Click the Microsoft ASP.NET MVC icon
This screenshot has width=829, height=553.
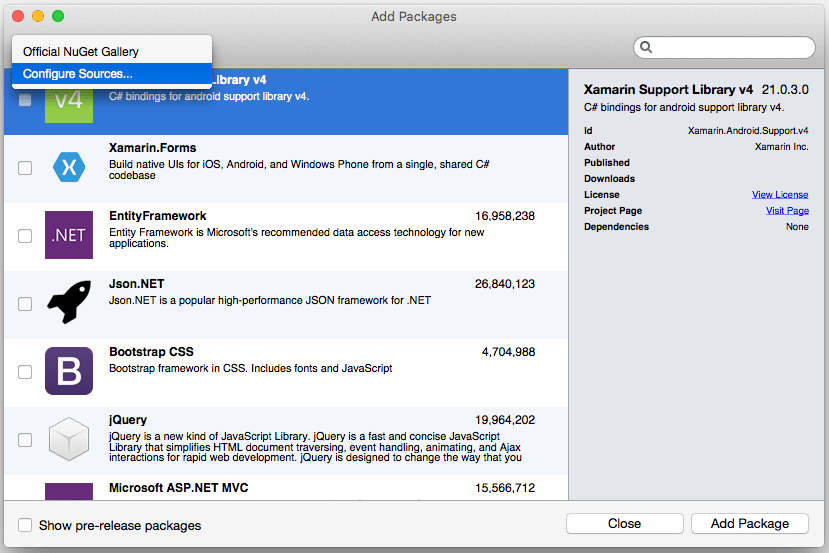pos(69,491)
